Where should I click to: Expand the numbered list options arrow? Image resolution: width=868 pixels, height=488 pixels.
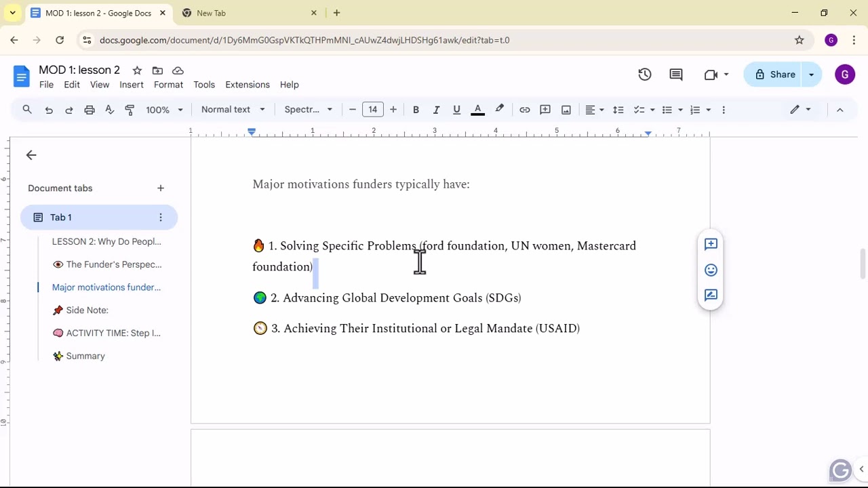pyautogui.click(x=709, y=110)
